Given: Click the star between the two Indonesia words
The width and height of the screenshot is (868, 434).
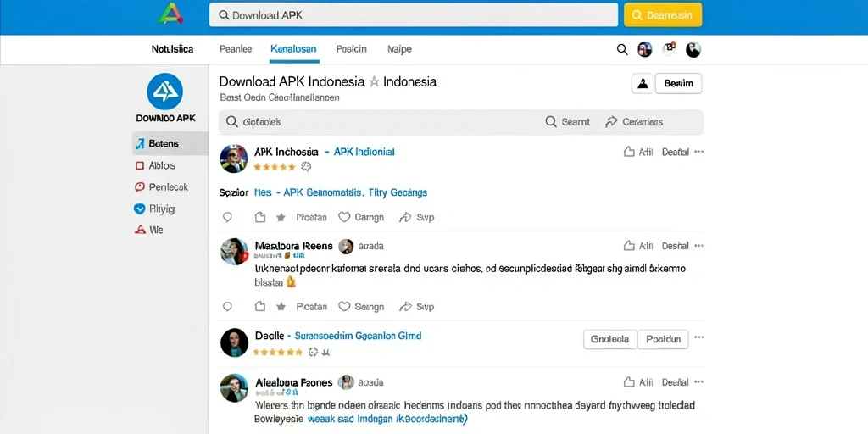Looking at the screenshot, I should pos(374,82).
